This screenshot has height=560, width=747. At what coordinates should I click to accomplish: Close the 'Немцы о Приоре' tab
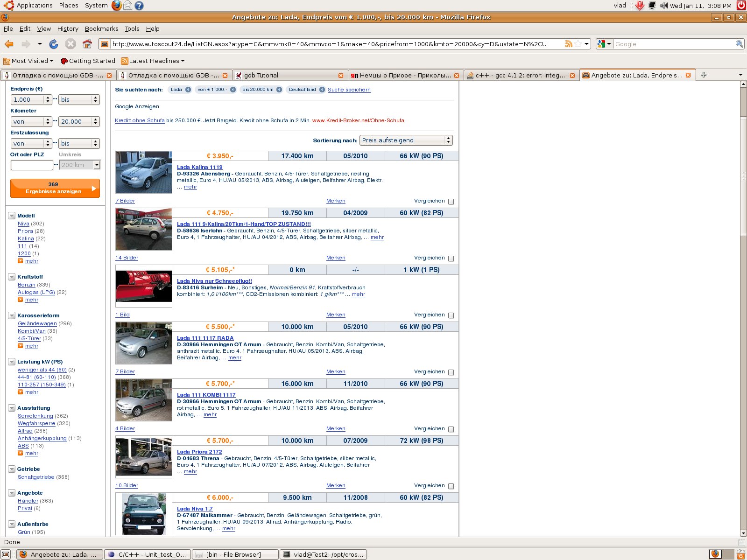457,76
